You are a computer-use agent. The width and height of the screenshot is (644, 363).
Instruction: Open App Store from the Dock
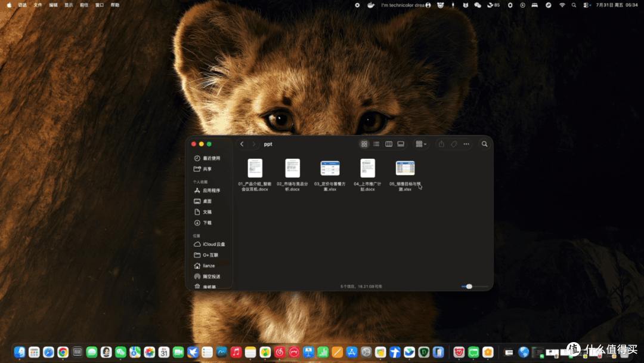tap(352, 352)
